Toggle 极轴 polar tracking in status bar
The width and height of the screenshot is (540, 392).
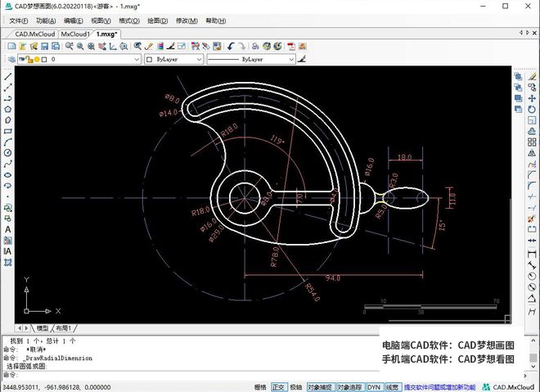click(296, 387)
